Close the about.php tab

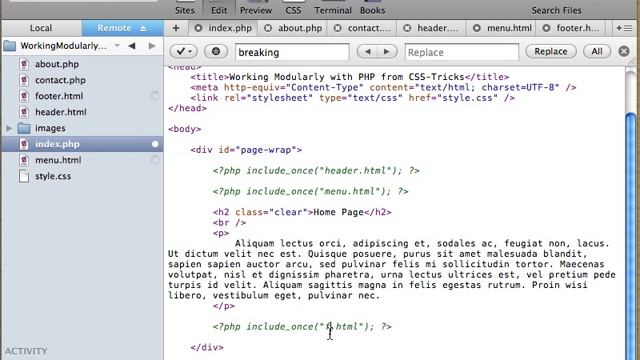point(268,28)
